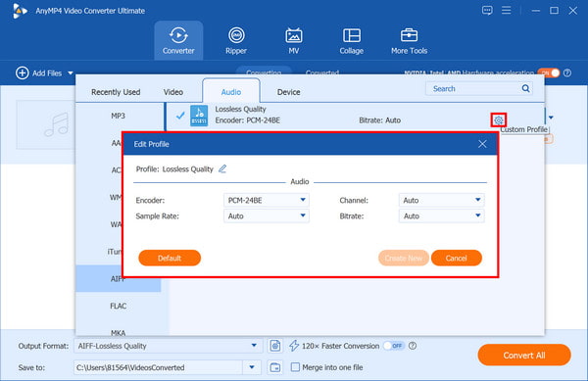The image size is (588, 381).
Task: Open the output folder icon
Action: (x=275, y=367)
